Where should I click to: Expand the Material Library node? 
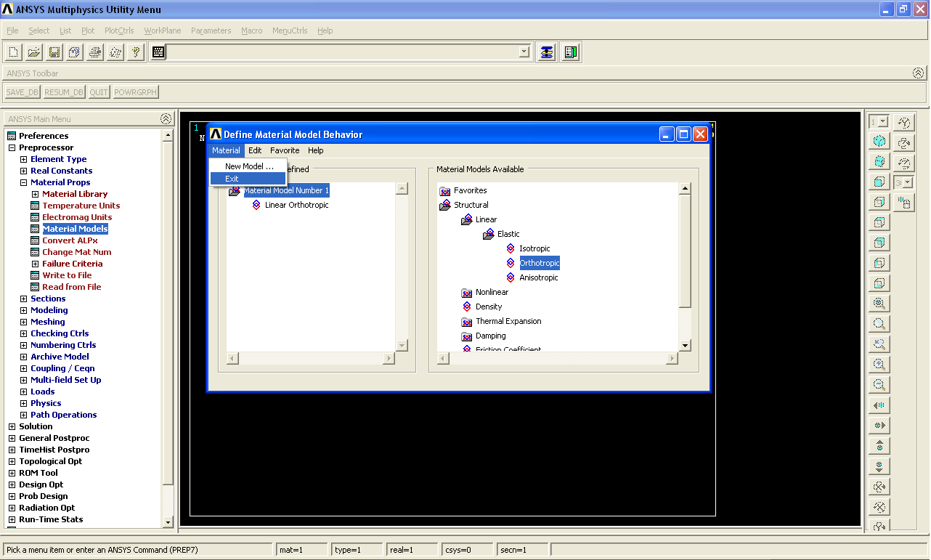(35, 194)
